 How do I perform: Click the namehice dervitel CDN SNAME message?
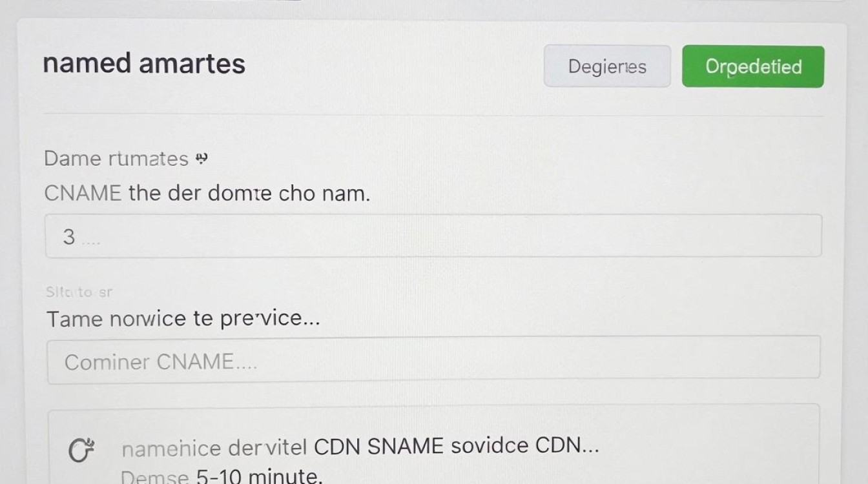[x=360, y=447]
